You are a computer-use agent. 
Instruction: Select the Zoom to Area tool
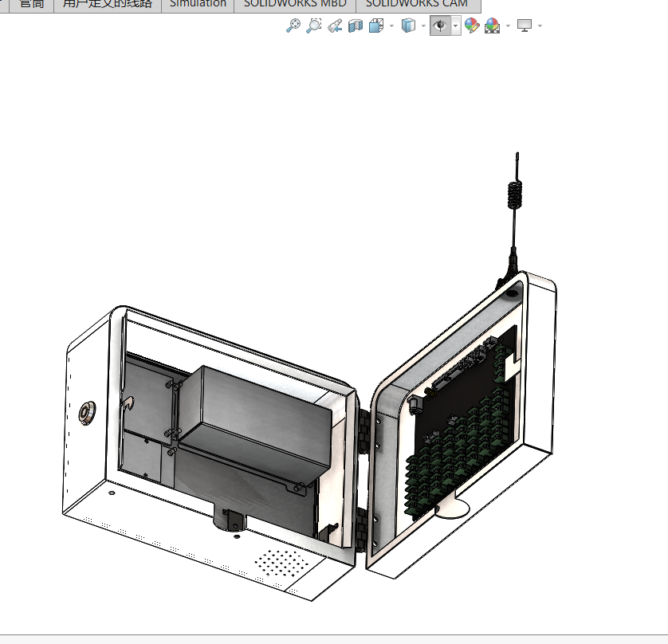point(314,26)
